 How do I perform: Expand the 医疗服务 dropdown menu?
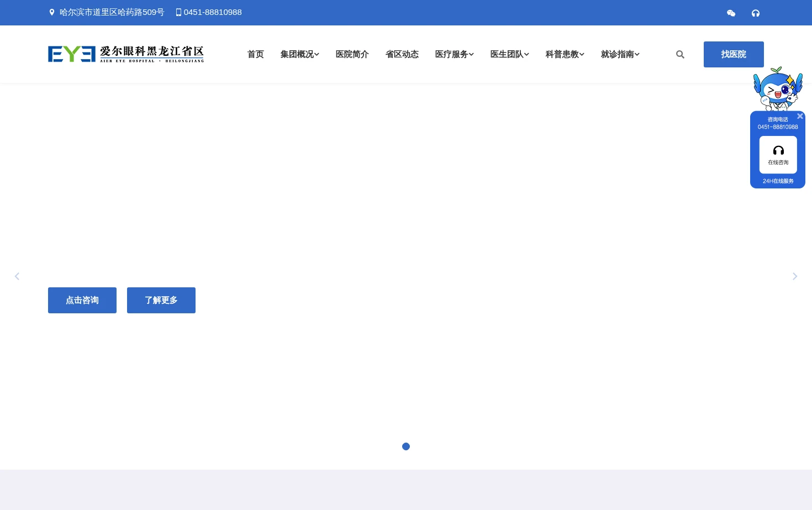pyautogui.click(x=454, y=54)
